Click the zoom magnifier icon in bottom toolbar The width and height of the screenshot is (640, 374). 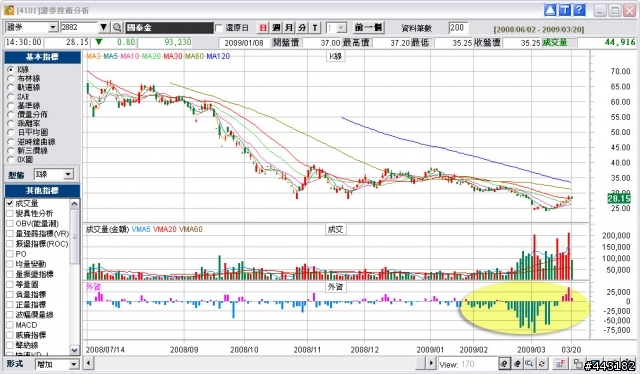point(529,363)
